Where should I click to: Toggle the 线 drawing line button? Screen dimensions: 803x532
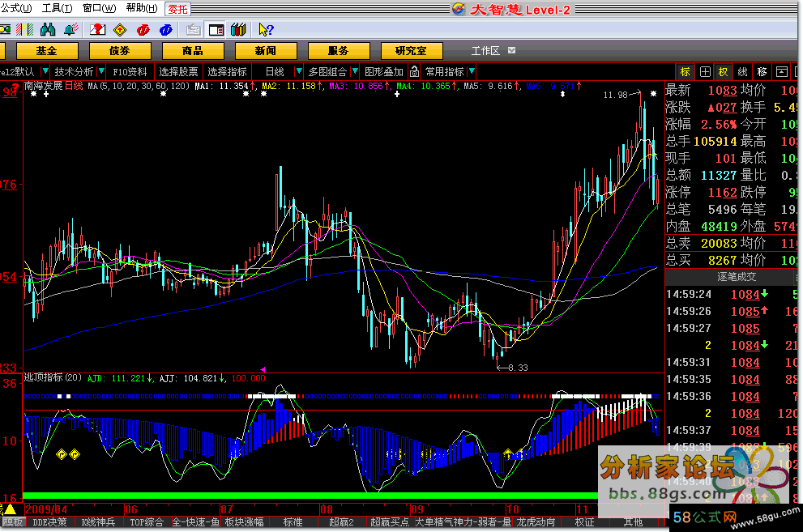pos(742,71)
